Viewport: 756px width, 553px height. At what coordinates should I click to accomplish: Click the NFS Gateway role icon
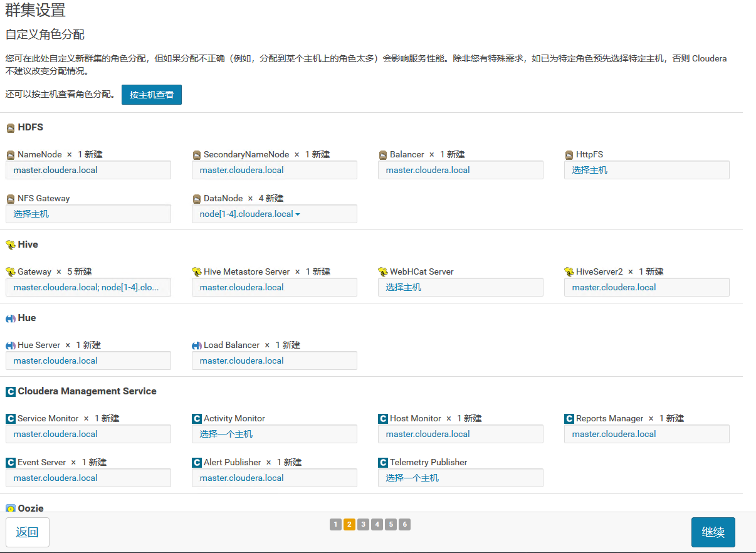[11, 199]
